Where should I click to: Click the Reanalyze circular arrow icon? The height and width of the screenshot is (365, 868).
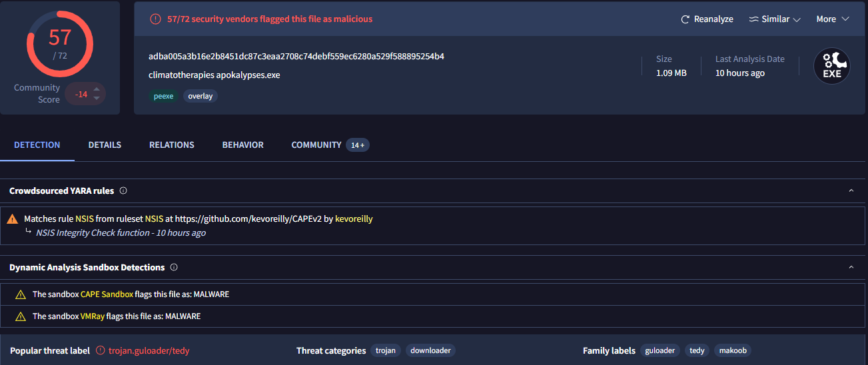tap(685, 19)
